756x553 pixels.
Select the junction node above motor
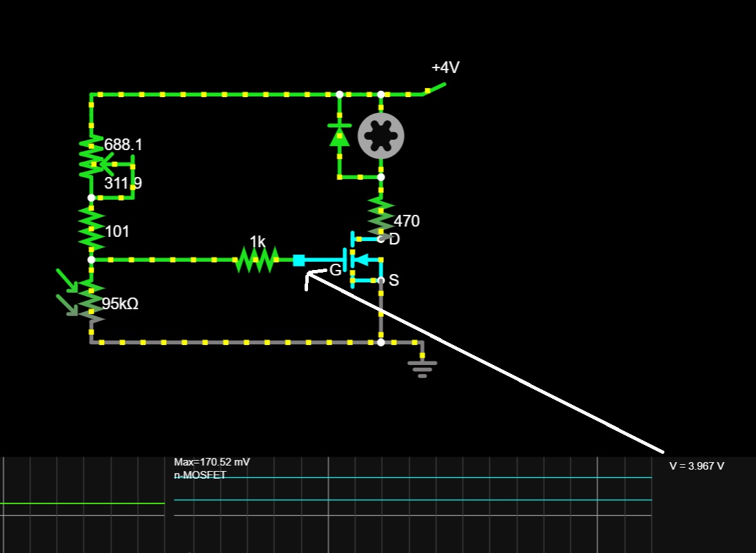pos(381,94)
